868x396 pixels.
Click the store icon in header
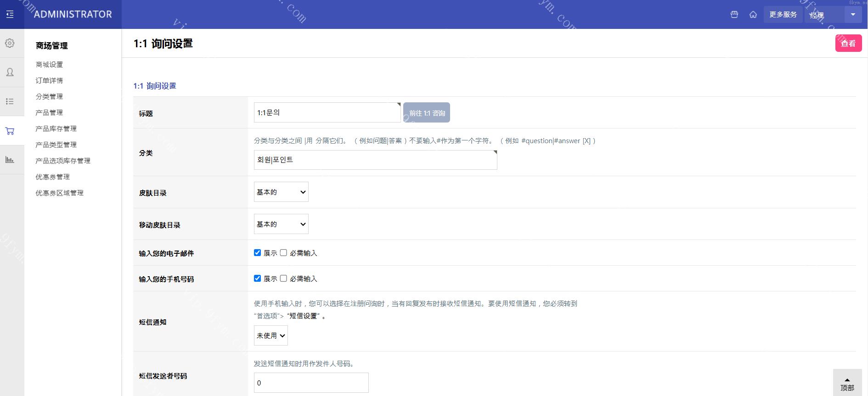(734, 15)
